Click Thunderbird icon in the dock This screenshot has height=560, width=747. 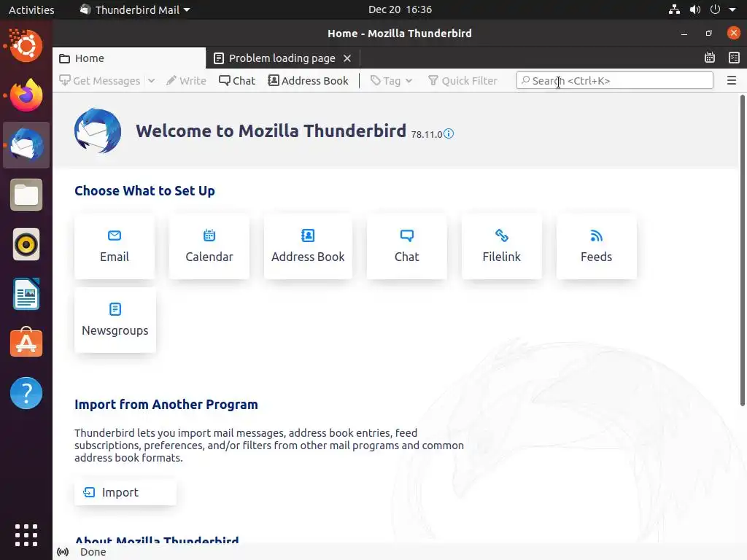(26, 145)
